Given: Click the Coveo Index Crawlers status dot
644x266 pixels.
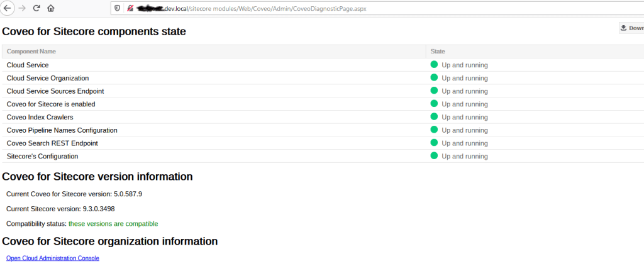Looking at the screenshot, I should (434, 116).
